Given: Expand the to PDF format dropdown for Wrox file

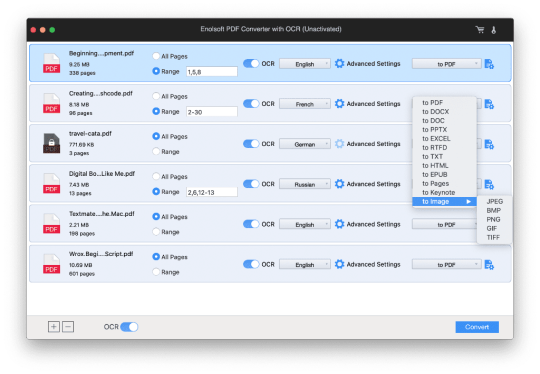Looking at the screenshot, I should (446, 264).
